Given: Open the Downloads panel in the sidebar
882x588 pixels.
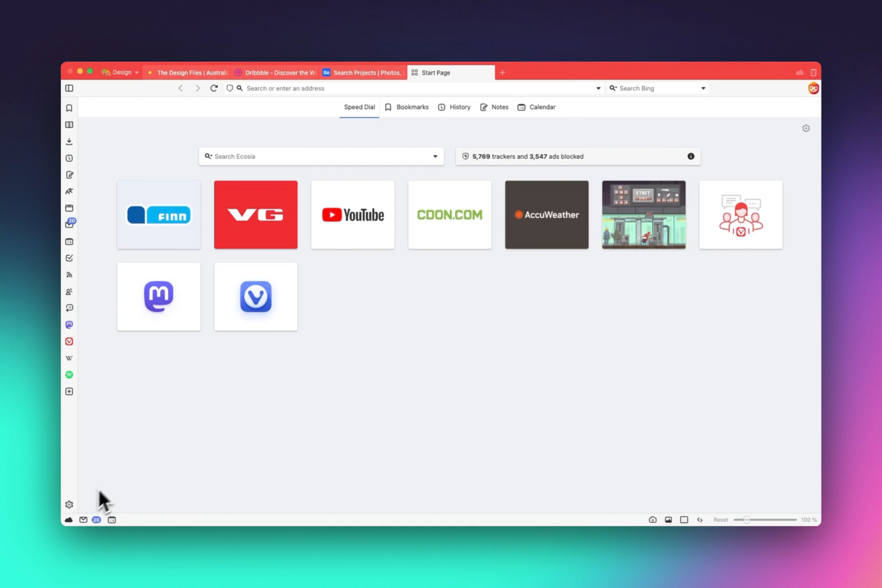Looking at the screenshot, I should pos(69,141).
